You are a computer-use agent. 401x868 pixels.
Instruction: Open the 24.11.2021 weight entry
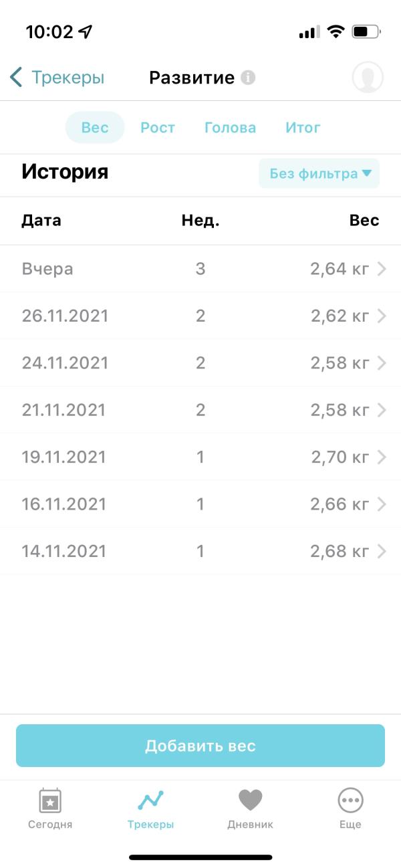(200, 363)
